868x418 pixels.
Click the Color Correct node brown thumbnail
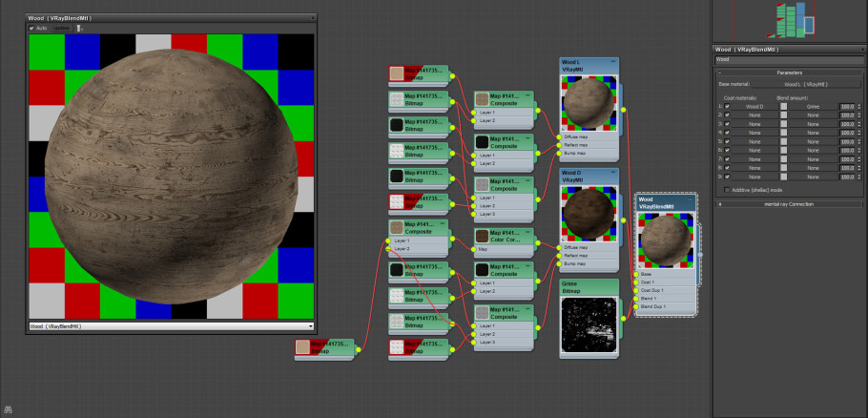(482, 237)
